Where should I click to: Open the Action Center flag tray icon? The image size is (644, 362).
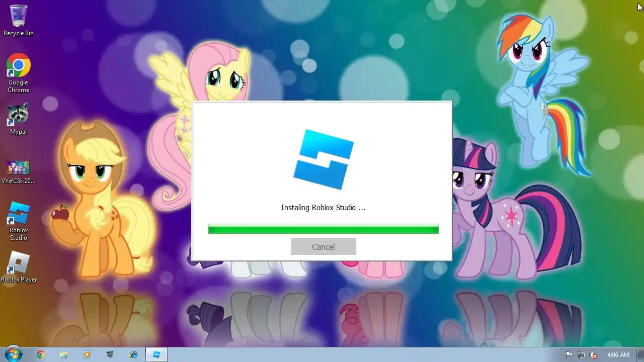coord(569,355)
